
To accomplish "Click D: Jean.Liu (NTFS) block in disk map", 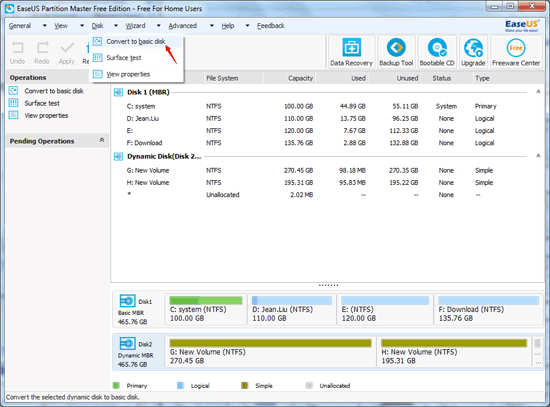I will 292,310.
